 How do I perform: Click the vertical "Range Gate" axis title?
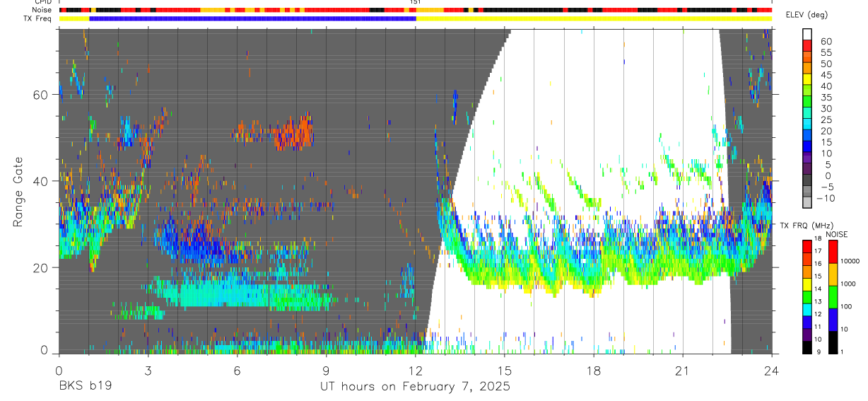(x=18, y=192)
